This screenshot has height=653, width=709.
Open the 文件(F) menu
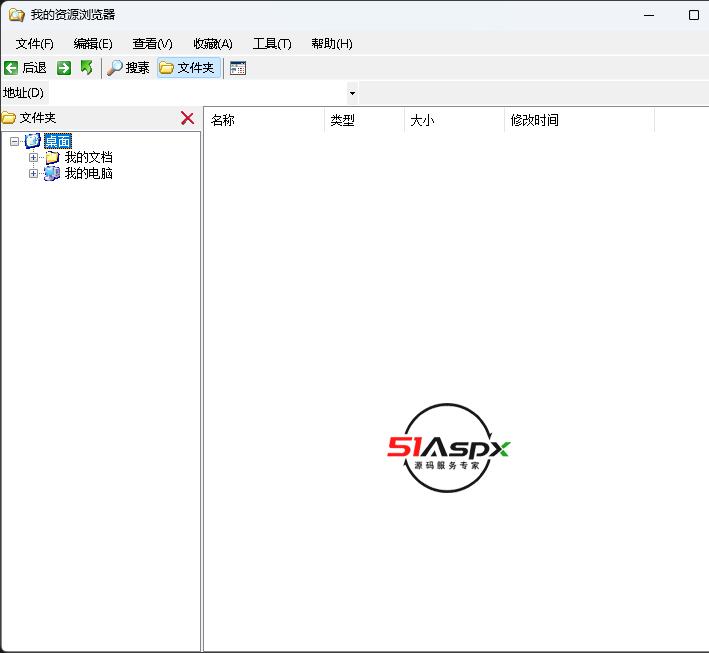35,43
